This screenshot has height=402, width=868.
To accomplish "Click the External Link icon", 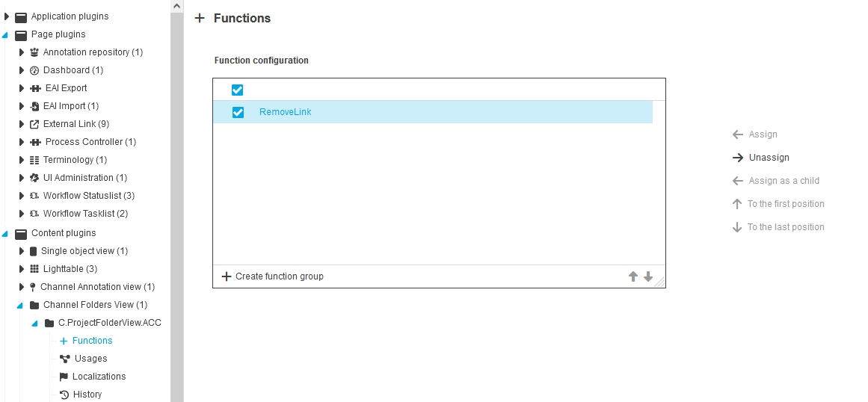I will [x=34, y=124].
